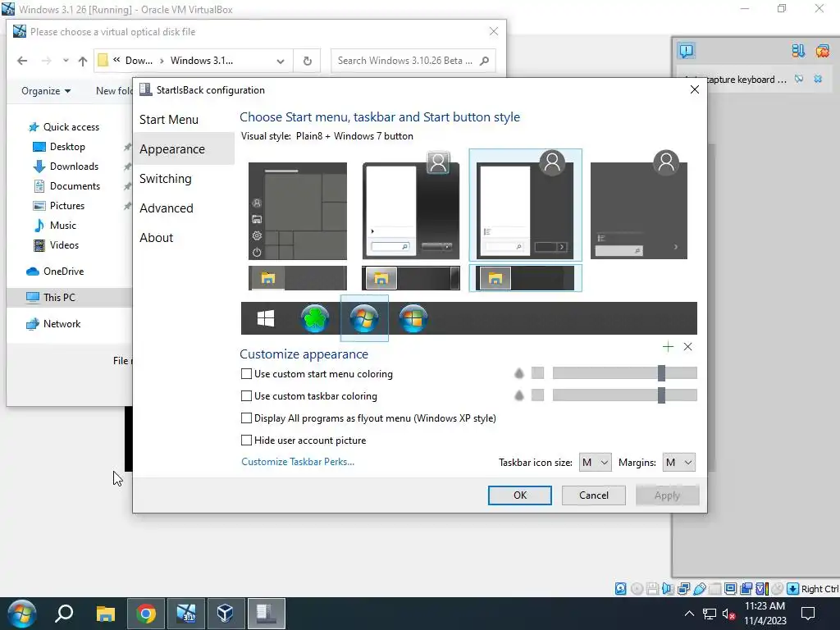
Task: Check Hide user account picture
Action: tap(246, 441)
